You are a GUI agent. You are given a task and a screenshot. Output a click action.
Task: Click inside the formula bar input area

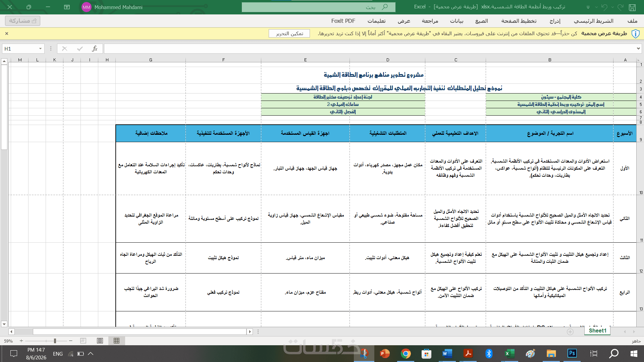[x=369, y=49]
